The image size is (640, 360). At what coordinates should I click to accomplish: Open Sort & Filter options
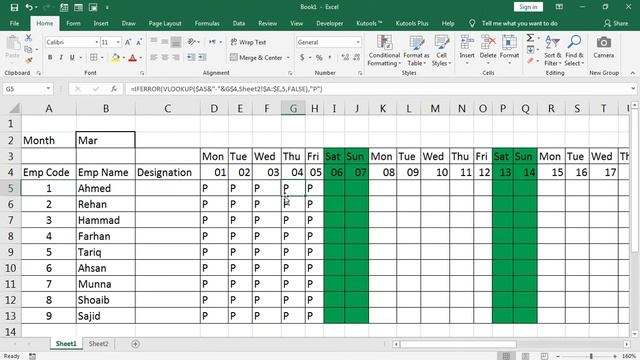pyautogui.click(x=553, y=51)
